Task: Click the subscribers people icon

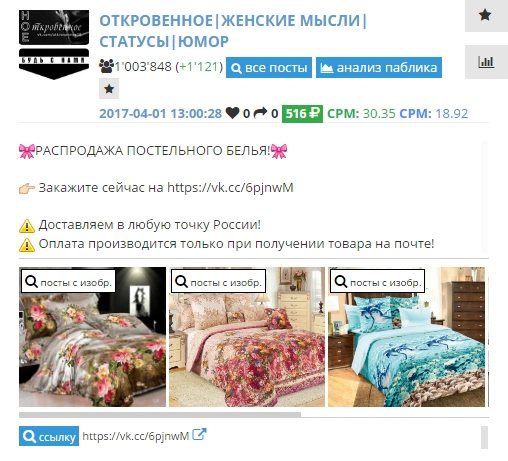Action: click(x=106, y=66)
